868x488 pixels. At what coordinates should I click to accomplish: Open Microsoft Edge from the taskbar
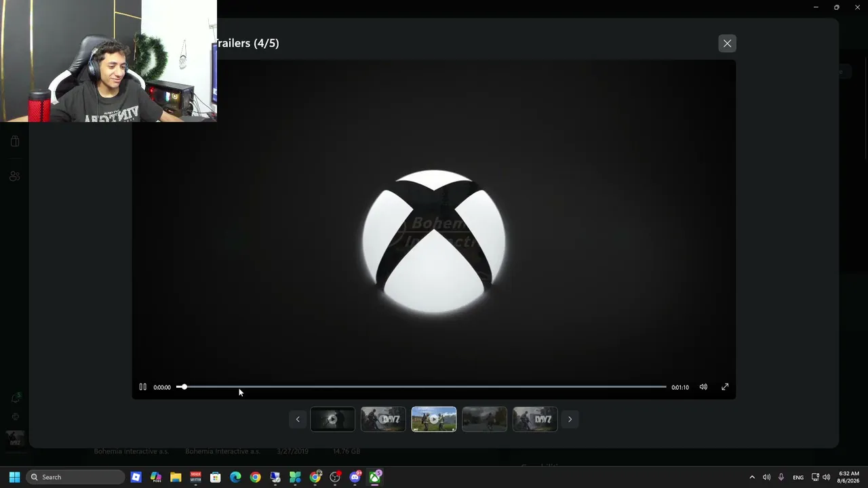[x=235, y=477]
